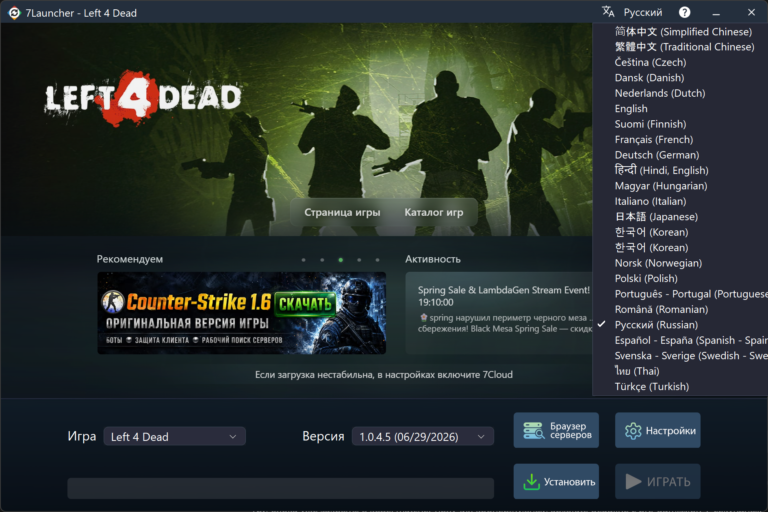The width and height of the screenshot is (768, 512).
Task: Select the active green carousel dot
Action: [340, 260]
